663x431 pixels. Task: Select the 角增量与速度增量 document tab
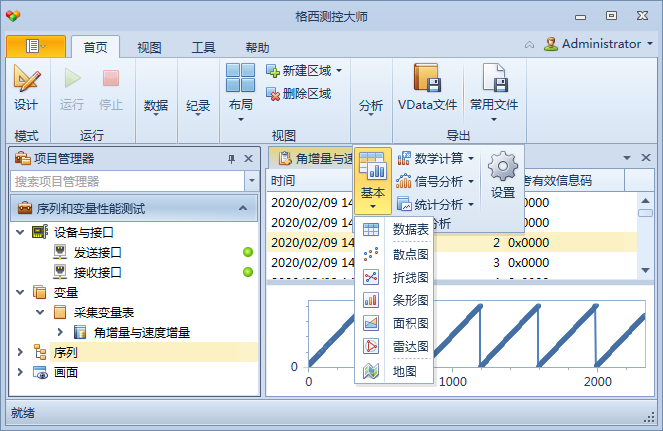312,158
